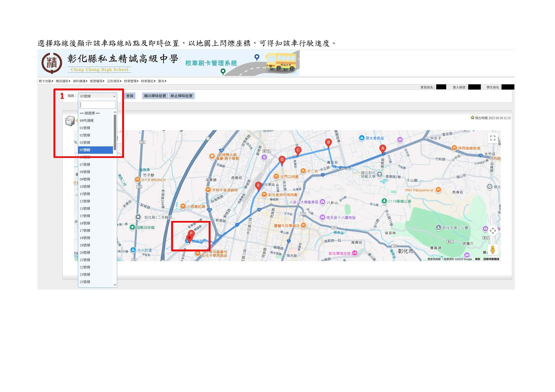Image resolution: width=555 pixels, height=392 pixels.
Task: Click inside the dropdown search input box
Action: point(97,105)
